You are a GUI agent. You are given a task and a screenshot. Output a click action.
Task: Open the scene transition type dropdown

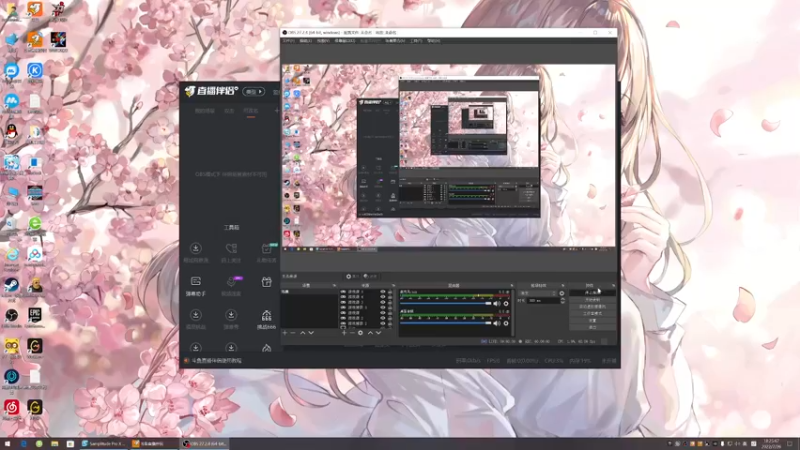tap(538, 293)
